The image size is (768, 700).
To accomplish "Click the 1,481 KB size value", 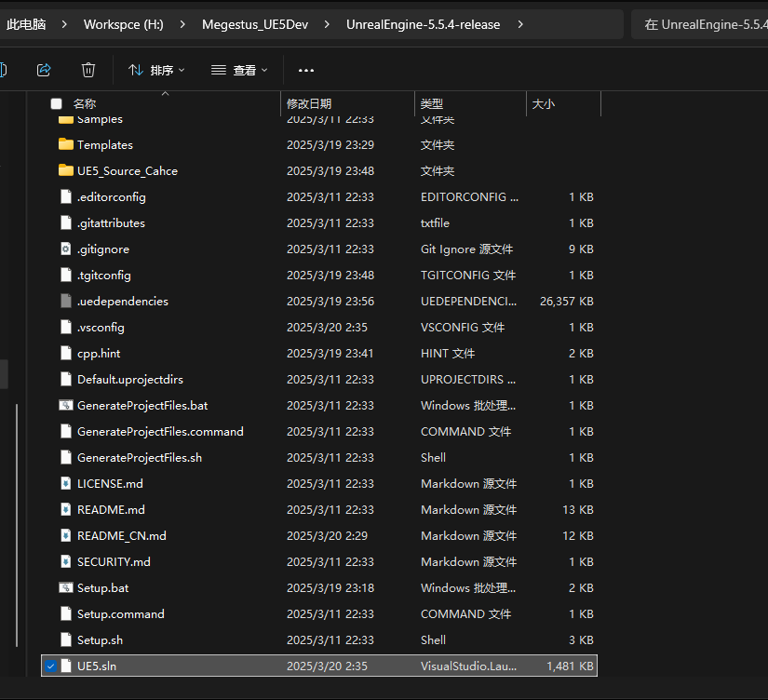I will coord(570,666).
